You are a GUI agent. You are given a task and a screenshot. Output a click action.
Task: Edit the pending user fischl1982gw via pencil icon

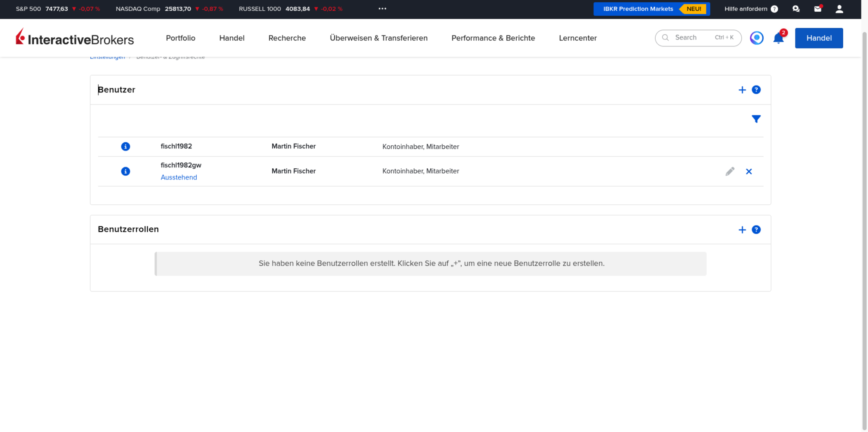[730, 171]
